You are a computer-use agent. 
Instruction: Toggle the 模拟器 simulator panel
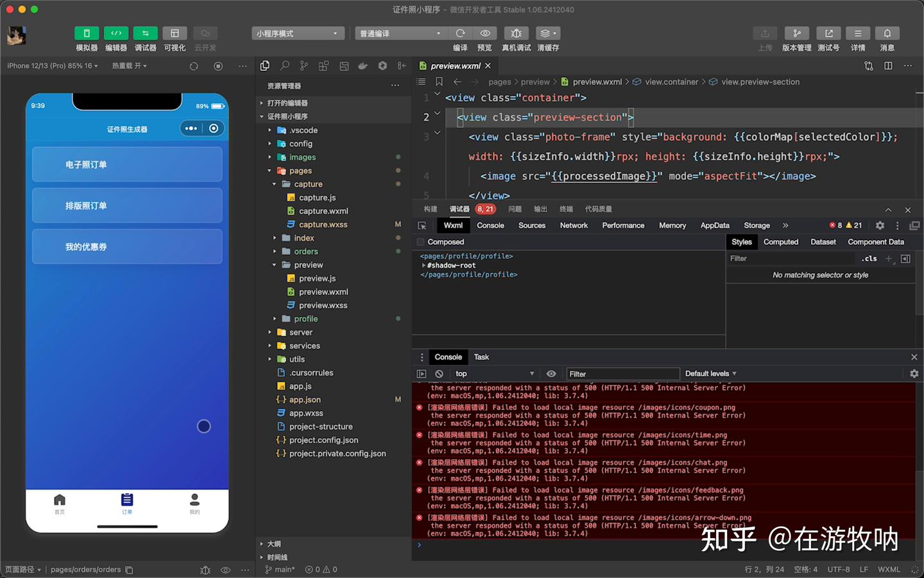87,33
